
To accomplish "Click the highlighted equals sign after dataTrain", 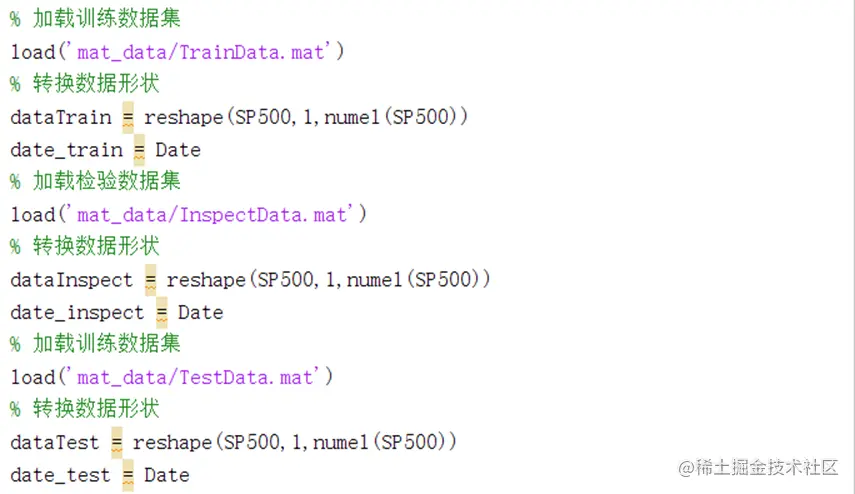I will pos(128,118).
